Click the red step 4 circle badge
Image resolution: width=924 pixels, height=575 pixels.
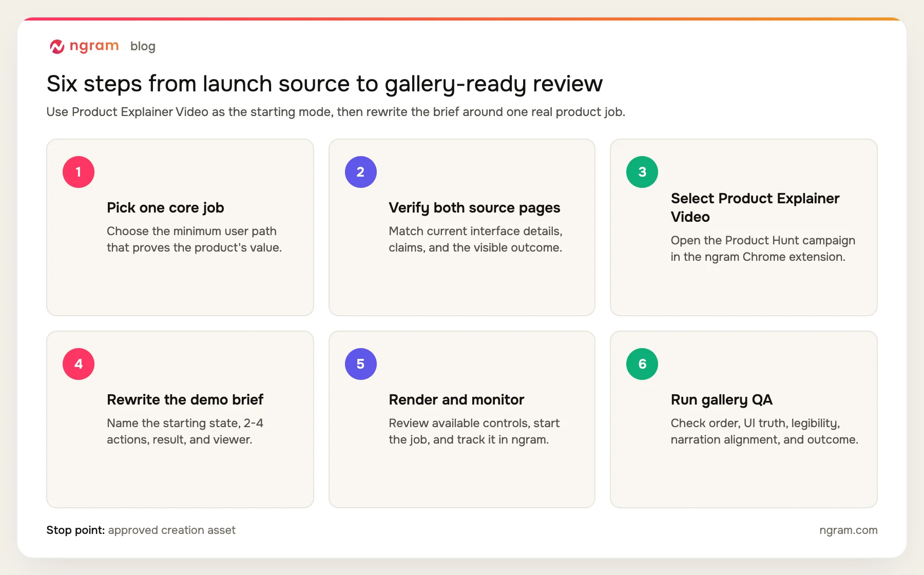pos(79,364)
